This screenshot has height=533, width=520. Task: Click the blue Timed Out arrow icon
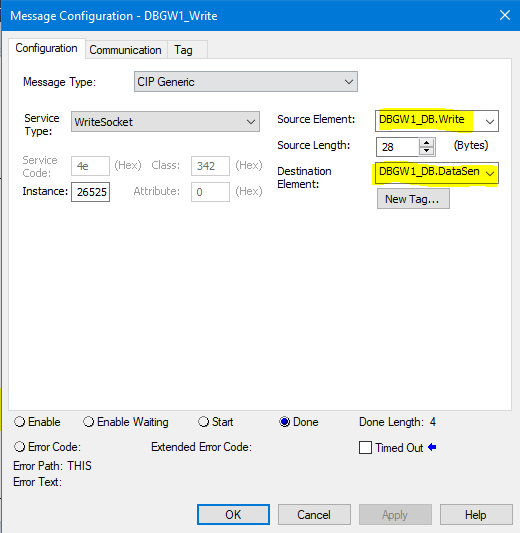pyautogui.click(x=432, y=447)
